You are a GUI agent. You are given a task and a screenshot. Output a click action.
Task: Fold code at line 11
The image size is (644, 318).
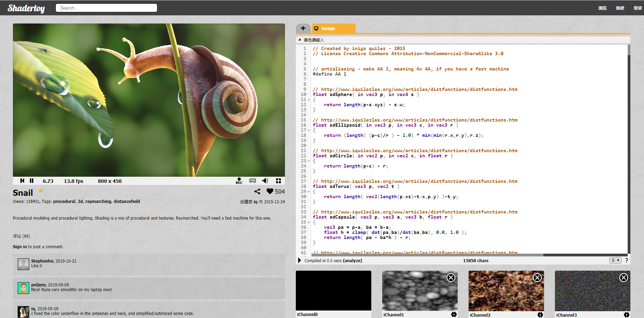(x=309, y=100)
